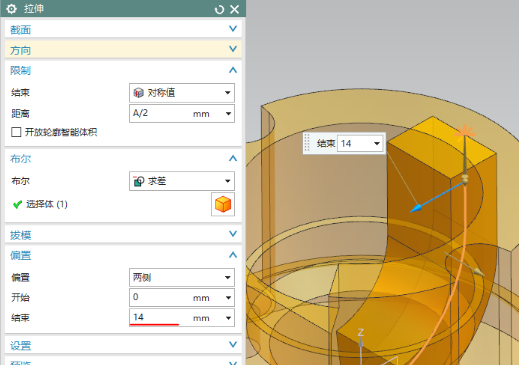Viewport: 520px width, 365px height.
Task: Open the 两侧 offset type dropdown
Action: [x=182, y=277]
